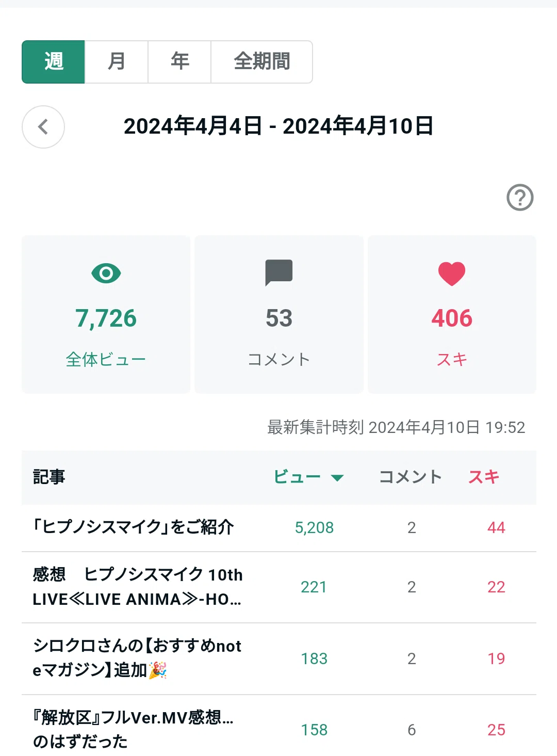Tap the red heart likes icon
Image resolution: width=557 pixels, height=756 pixels.
point(452,274)
